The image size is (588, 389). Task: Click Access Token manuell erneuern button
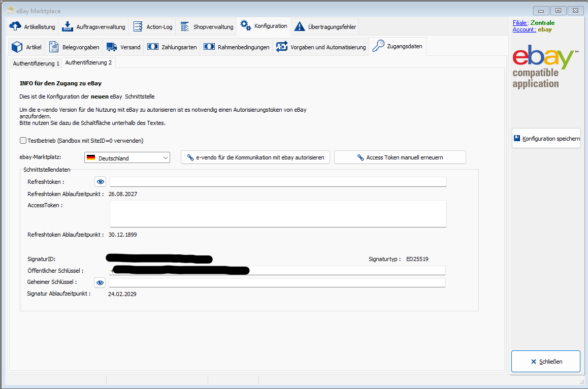coord(400,157)
